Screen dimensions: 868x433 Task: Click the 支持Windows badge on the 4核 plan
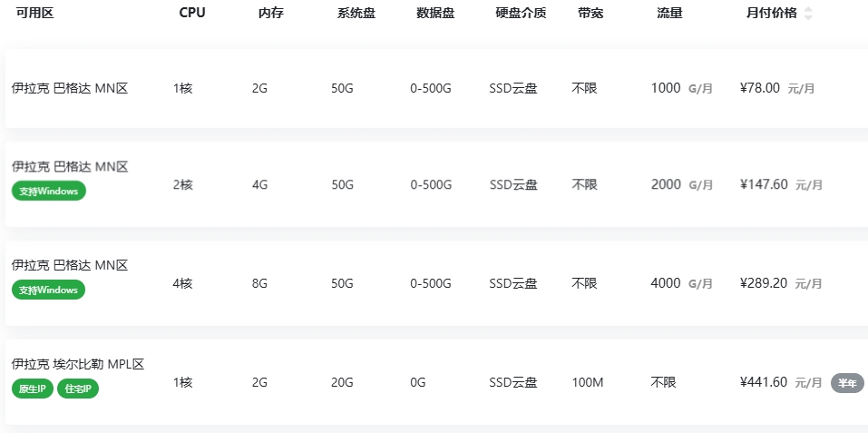pos(49,290)
